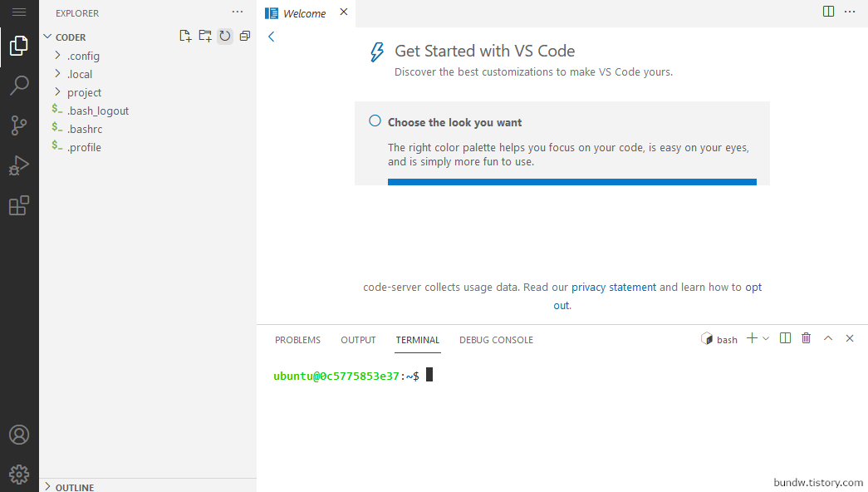Image resolution: width=868 pixels, height=492 pixels.
Task: Select the bash terminal profile label
Action: 719,339
